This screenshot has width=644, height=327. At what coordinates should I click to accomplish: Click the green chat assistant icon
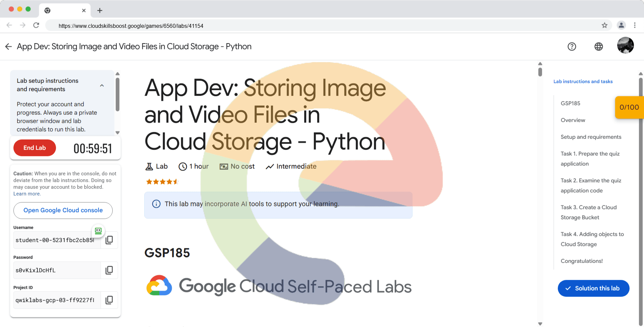pyautogui.click(x=98, y=231)
